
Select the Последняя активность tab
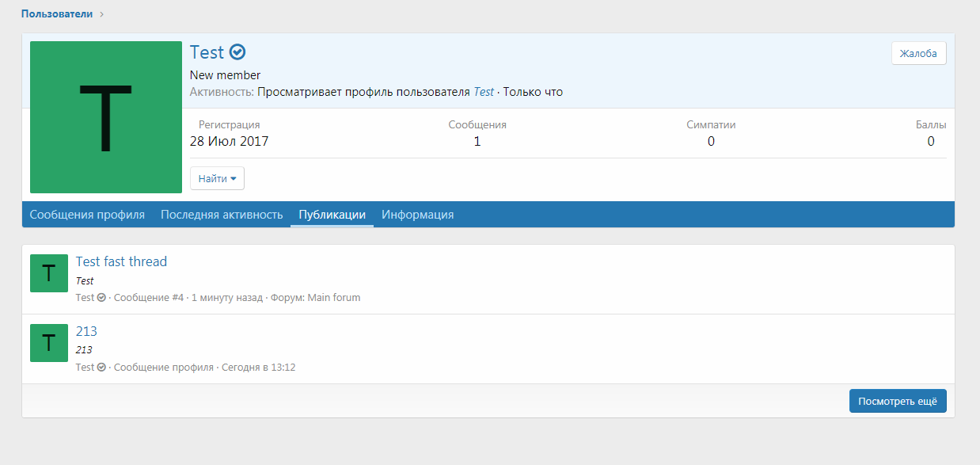tap(221, 214)
